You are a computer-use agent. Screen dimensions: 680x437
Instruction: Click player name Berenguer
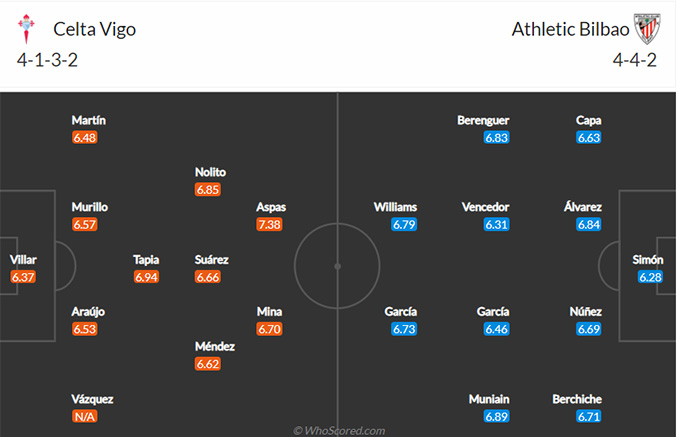tap(483, 120)
